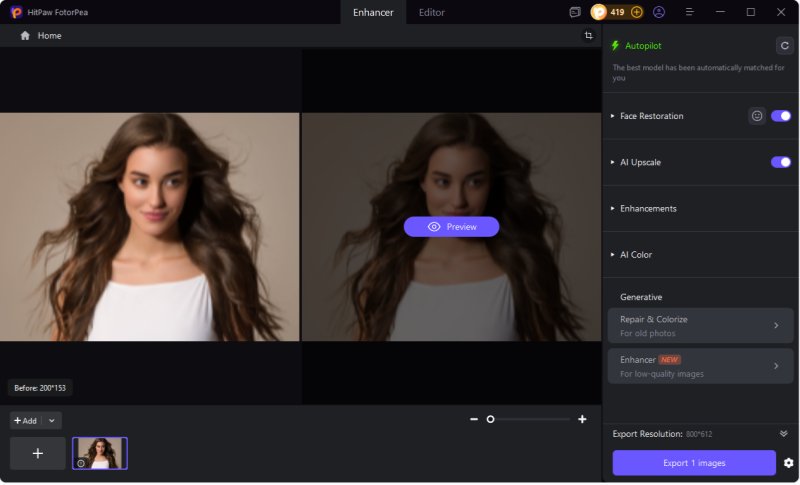Expand the AI Color section
This screenshot has width=800, height=485.
(x=635, y=255)
